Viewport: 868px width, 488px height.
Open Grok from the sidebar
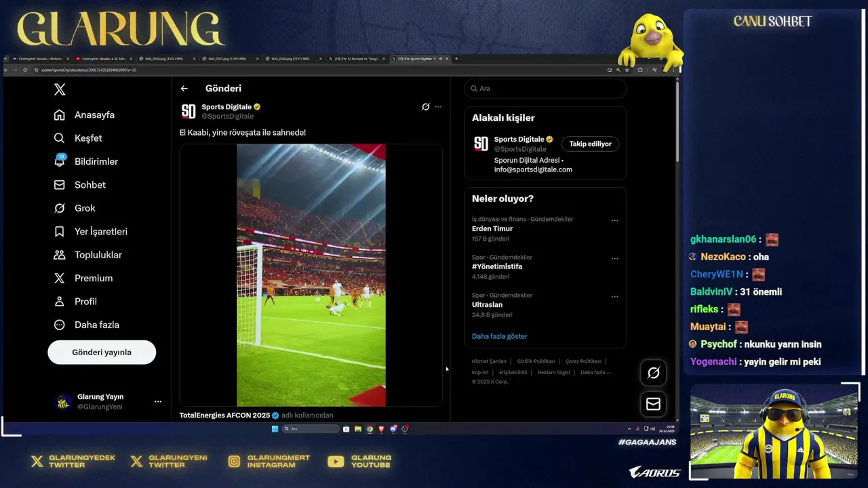[75, 208]
